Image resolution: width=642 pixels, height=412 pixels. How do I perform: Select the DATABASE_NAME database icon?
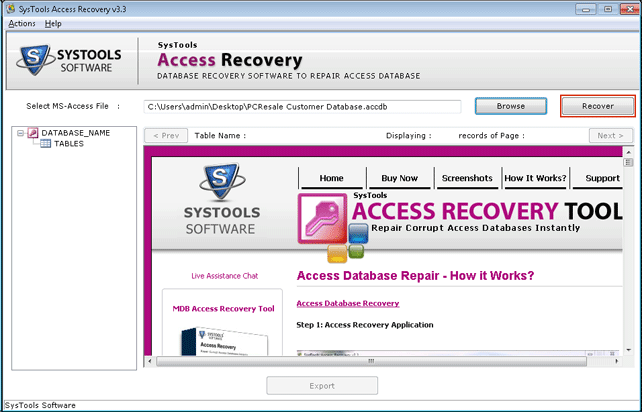(x=33, y=133)
